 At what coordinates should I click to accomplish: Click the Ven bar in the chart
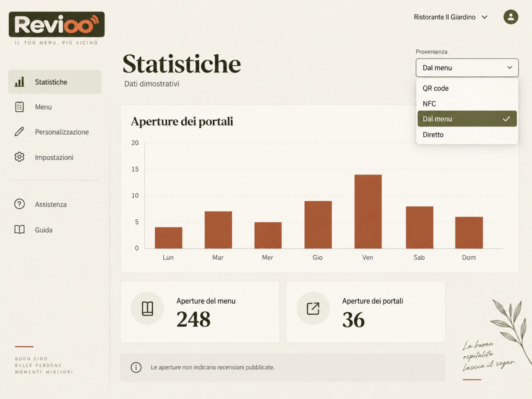(x=368, y=212)
